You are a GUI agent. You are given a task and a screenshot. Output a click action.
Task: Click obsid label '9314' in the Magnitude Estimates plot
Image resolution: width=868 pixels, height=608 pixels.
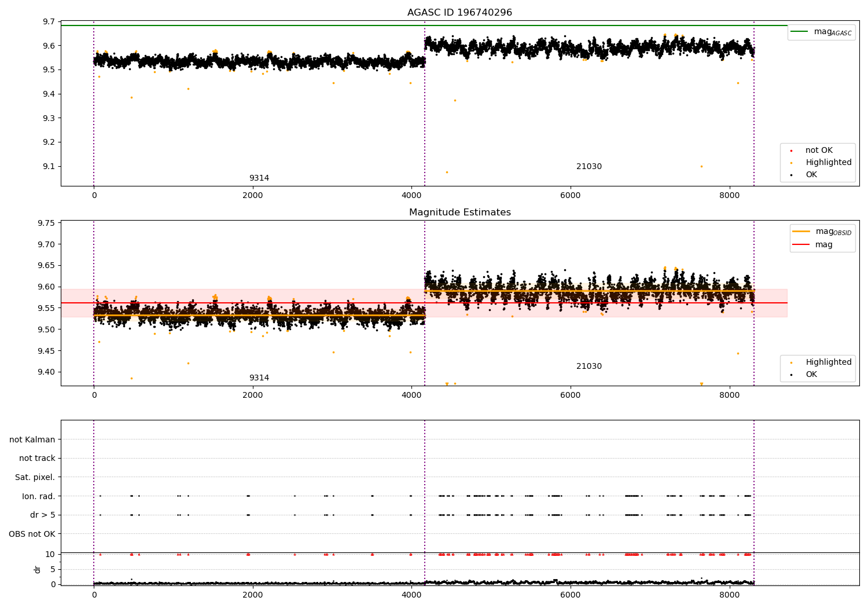coord(259,378)
